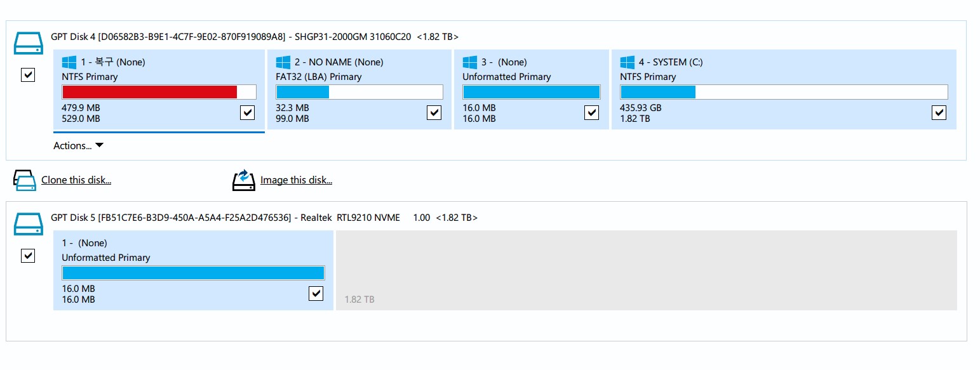Click the red usage bar of 복구 partition
This screenshot has height=370, width=980.
pos(159,92)
